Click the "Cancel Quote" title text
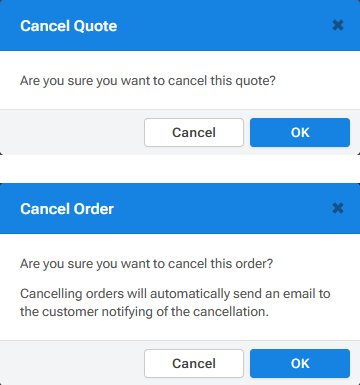Image resolution: width=360 pixels, height=385 pixels. (69, 26)
